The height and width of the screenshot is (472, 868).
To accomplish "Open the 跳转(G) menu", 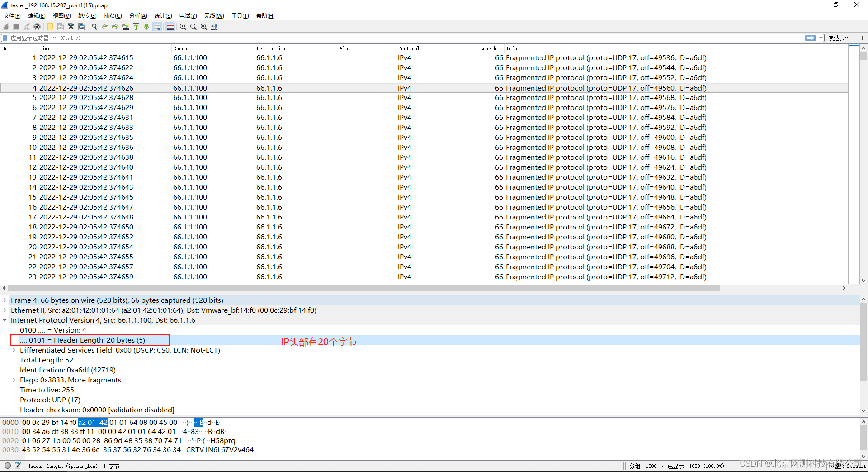I will [87, 16].
